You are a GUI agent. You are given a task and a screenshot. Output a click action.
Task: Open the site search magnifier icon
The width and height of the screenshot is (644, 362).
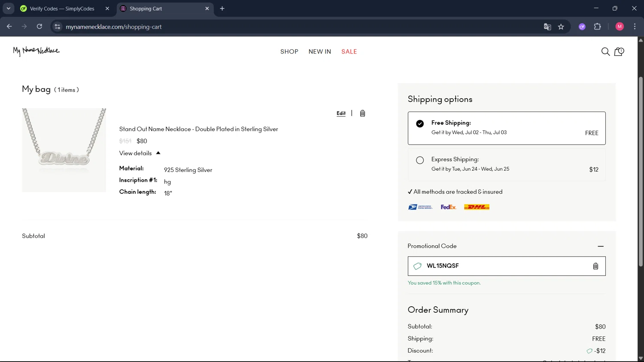[605, 51]
